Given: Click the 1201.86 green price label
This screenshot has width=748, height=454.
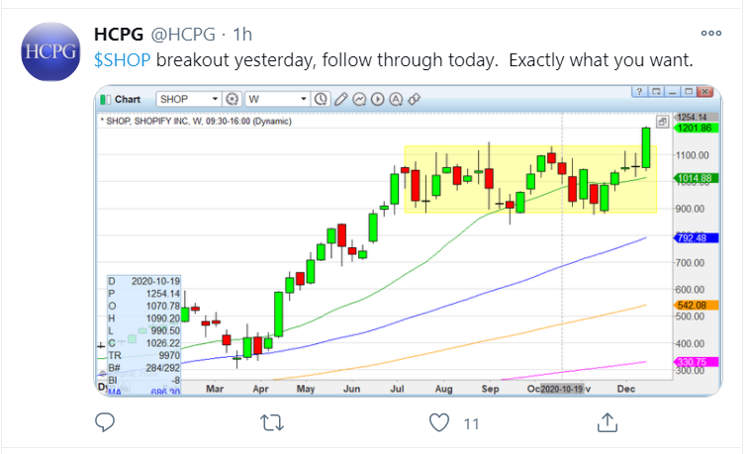Looking at the screenshot, I should point(695,128).
